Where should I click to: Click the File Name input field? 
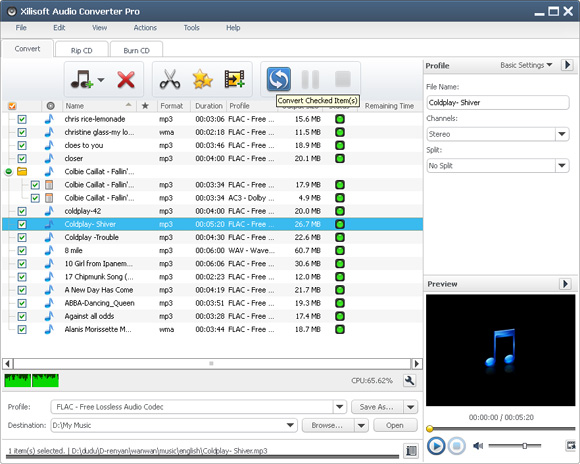click(498, 102)
